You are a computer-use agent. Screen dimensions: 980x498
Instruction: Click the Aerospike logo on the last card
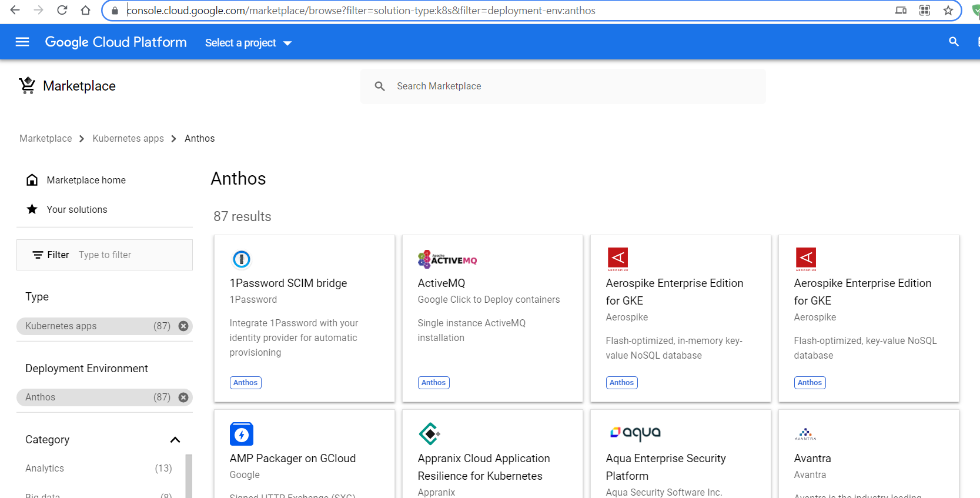point(806,259)
